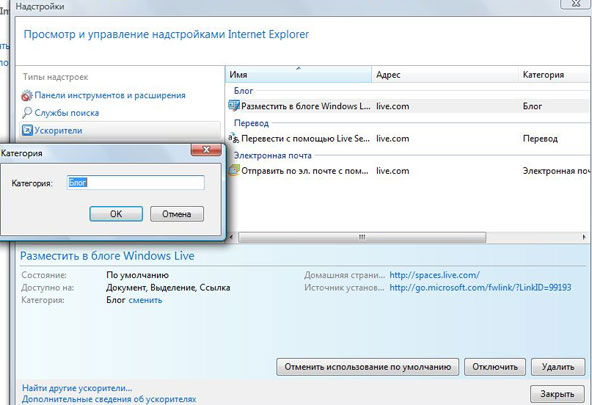Open the go.microsoft.com fwlink install source
Screen dimensions: 592x405
point(480,288)
